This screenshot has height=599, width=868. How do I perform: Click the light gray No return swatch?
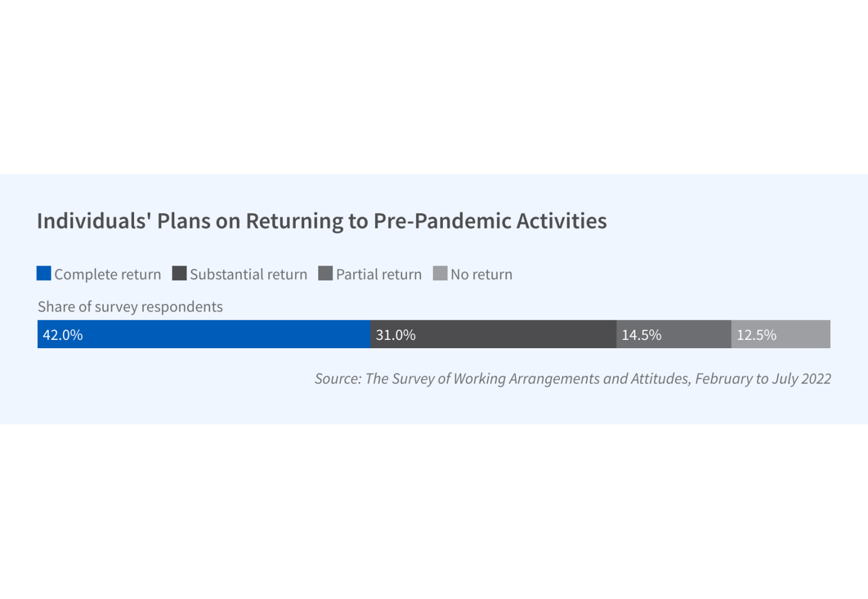pyautogui.click(x=440, y=273)
